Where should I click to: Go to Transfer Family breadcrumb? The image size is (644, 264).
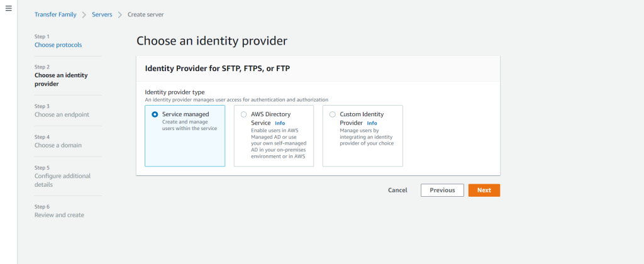(55, 14)
